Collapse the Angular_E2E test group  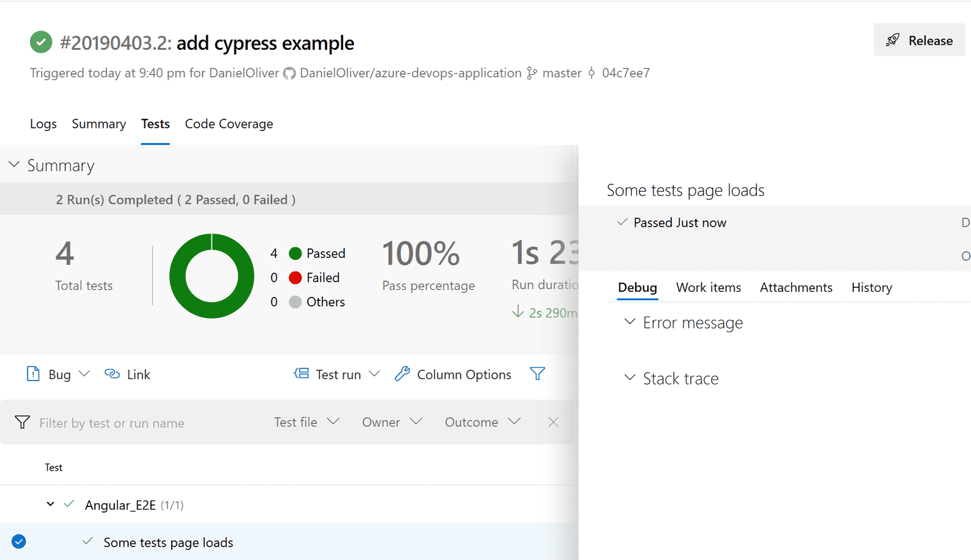[x=50, y=504]
